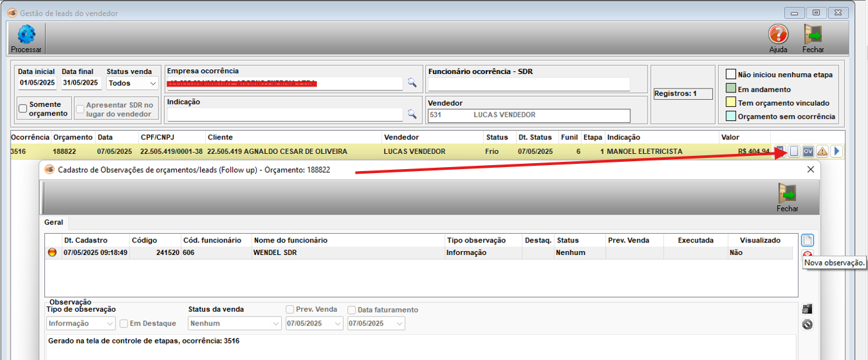Screen dimensions: 868x360
Task: Click magnifier beside Empresa ocorrência field
Action: 412,83
